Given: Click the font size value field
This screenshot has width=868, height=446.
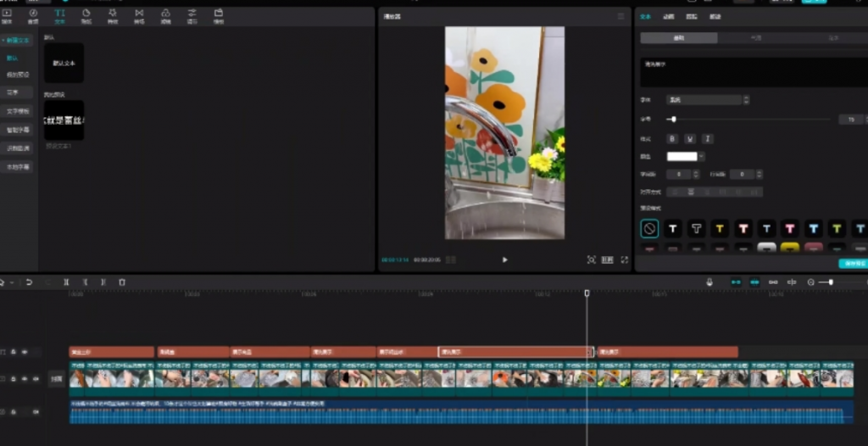Looking at the screenshot, I should (x=851, y=119).
